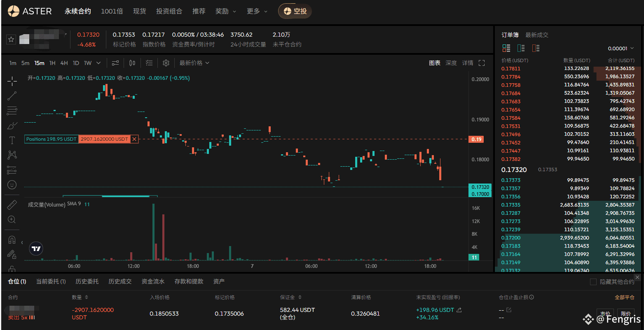Check the hide other contracts box
644x330 pixels.
593,282
